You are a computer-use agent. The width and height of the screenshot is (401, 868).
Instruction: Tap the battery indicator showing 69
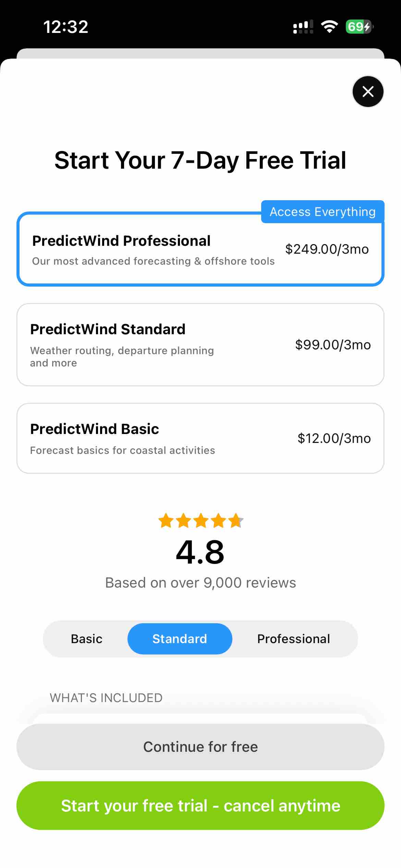[x=359, y=26]
